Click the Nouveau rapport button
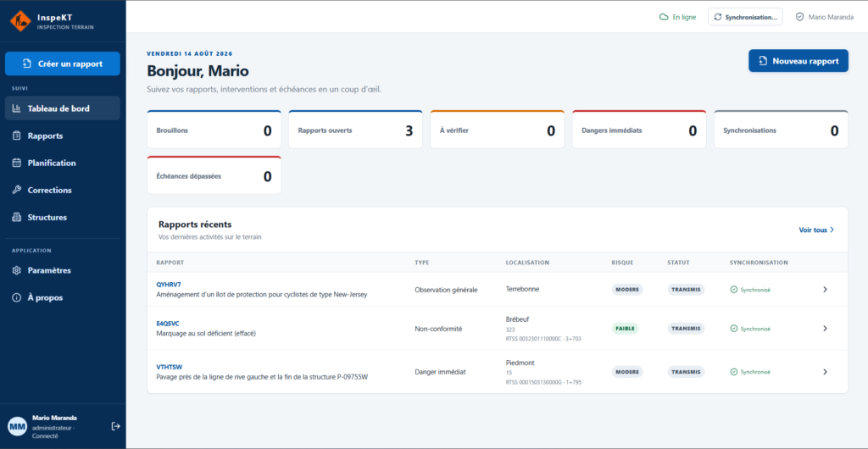 click(798, 61)
